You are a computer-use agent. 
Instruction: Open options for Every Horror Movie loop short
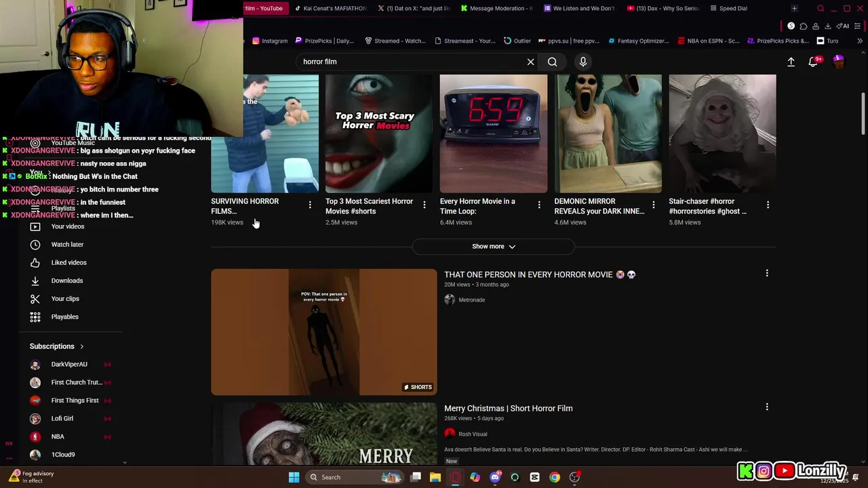pos(539,205)
